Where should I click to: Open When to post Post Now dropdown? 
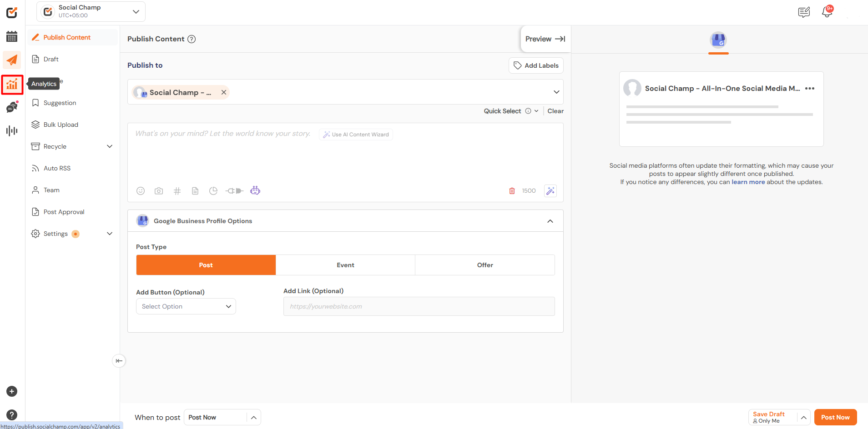222,418
